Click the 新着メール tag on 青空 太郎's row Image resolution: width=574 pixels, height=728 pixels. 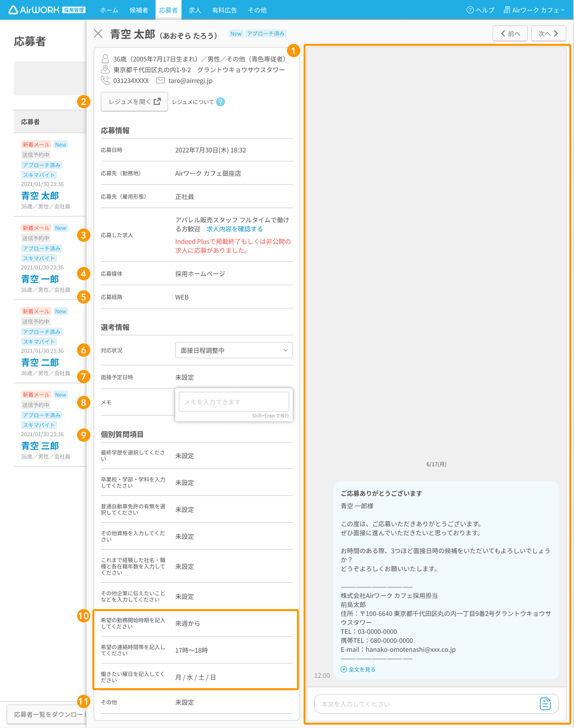pos(36,144)
